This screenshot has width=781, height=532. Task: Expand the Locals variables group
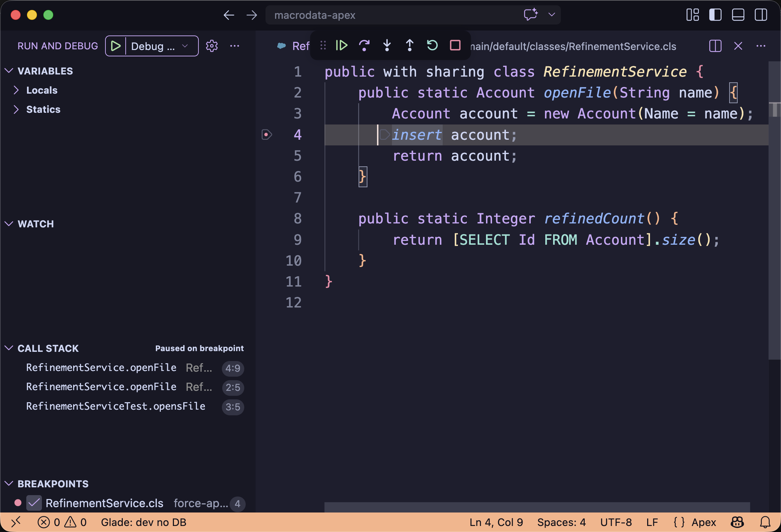coord(16,90)
